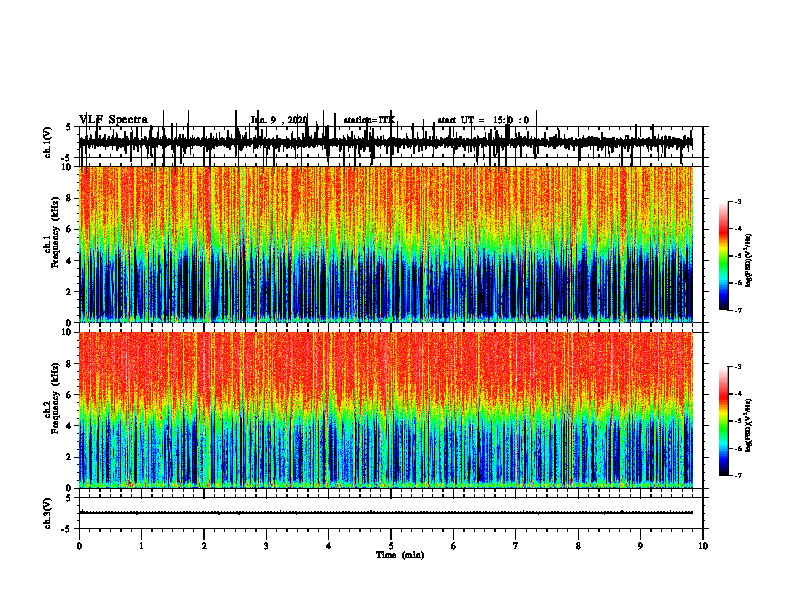
Task: Click the "-3" label on ch.2 colorbar
Action: click(738, 367)
